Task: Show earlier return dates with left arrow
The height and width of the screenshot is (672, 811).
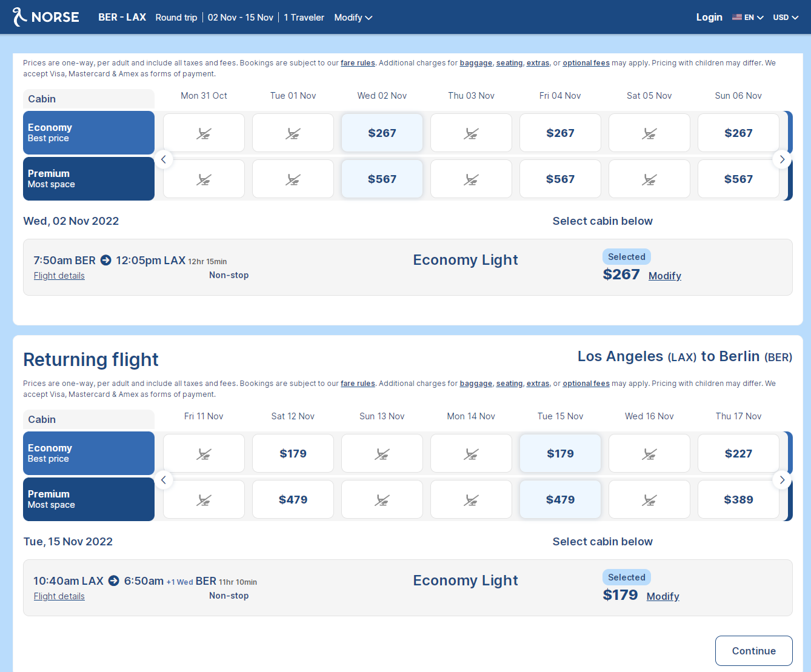Action: (x=164, y=480)
